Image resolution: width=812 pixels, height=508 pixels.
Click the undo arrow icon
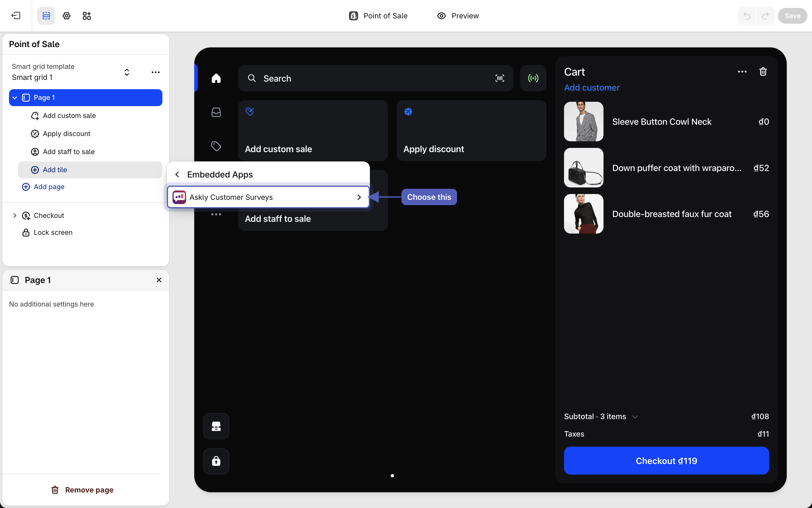tap(747, 16)
